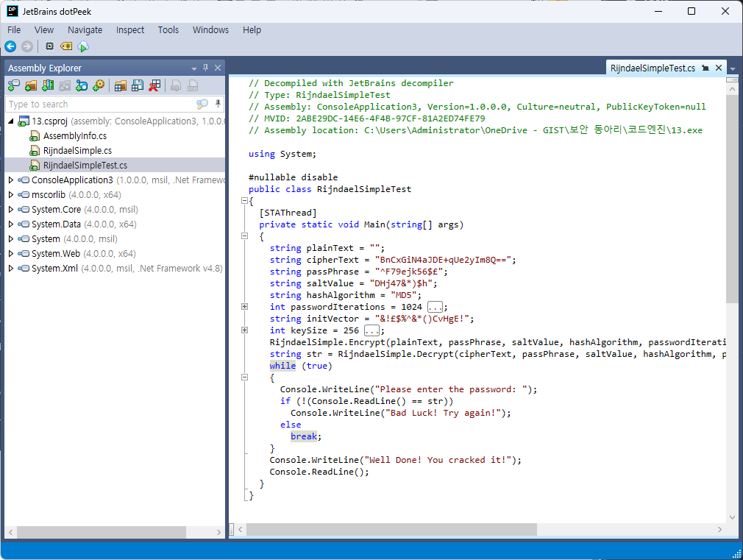Image resolution: width=743 pixels, height=560 pixels.
Task: Expand the System.Xml assembly node
Action: pos(10,269)
